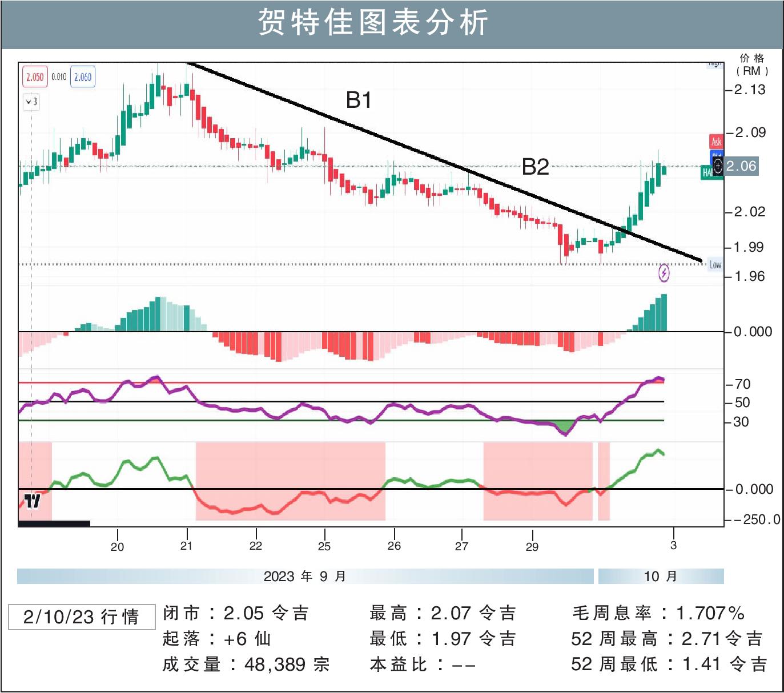Click the RSI 50 level label
This screenshot has height=693, width=784.
tap(742, 402)
